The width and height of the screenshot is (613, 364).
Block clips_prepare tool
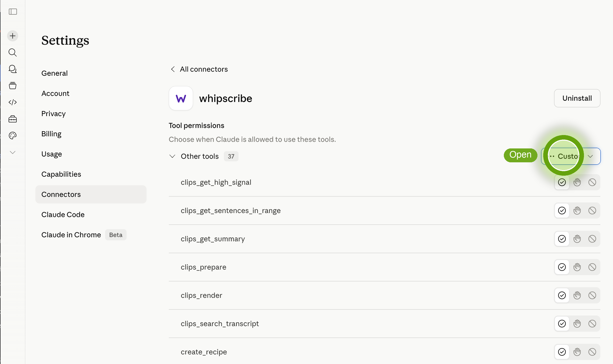pyautogui.click(x=592, y=267)
